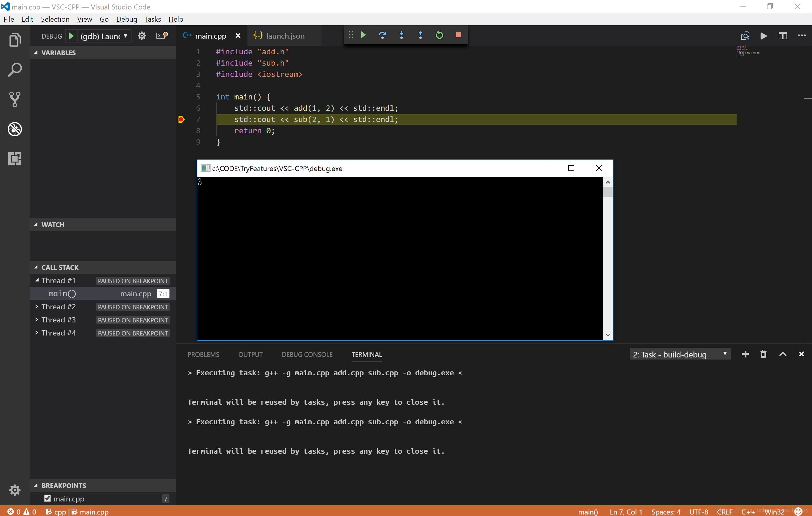Click the Step Out debug icon

click(420, 36)
